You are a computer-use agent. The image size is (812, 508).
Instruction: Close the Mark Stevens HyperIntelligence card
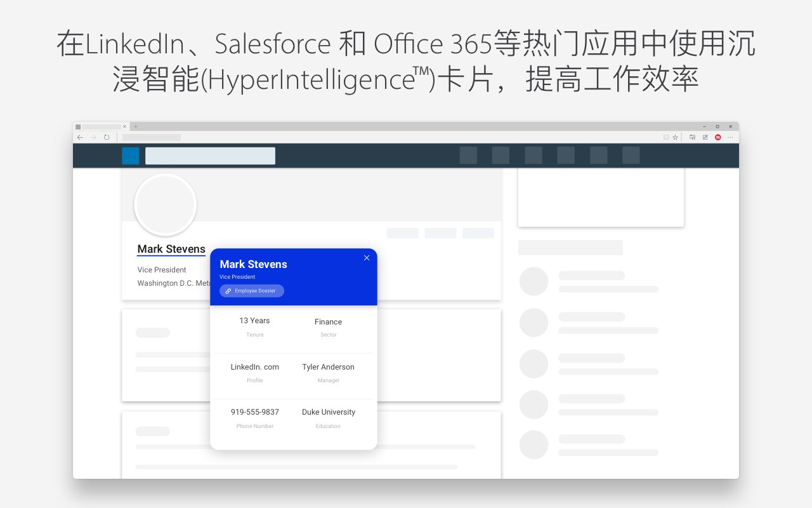[367, 258]
